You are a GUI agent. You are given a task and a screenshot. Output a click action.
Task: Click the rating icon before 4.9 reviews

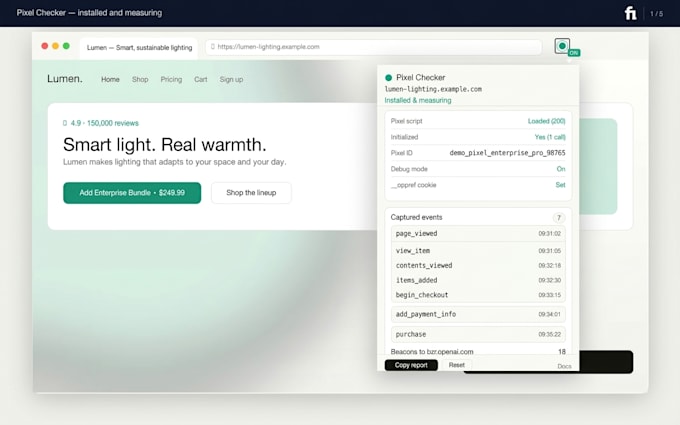(x=65, y=123)
